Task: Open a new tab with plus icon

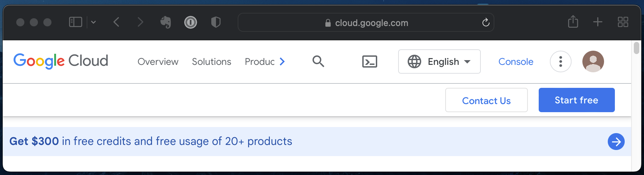Action: (x=598, y=22)
